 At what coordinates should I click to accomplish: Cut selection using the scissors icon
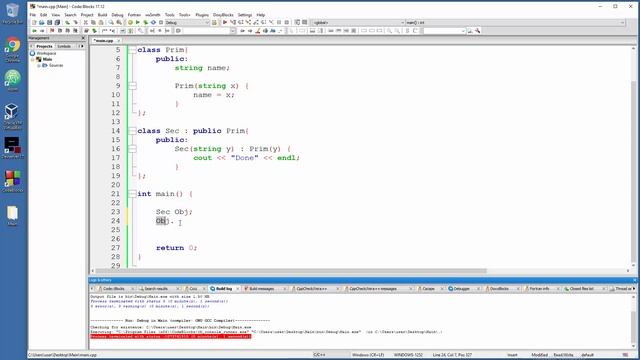[86, 22]
